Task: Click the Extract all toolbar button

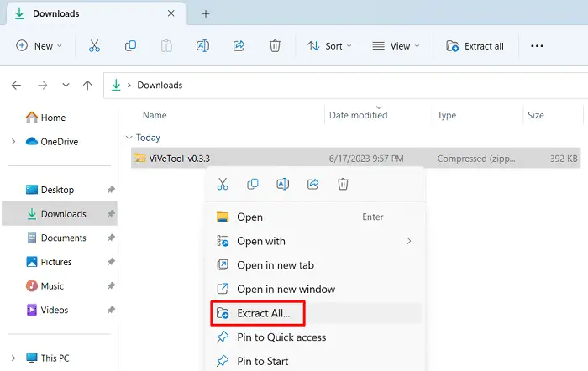Action: [475, 46]
